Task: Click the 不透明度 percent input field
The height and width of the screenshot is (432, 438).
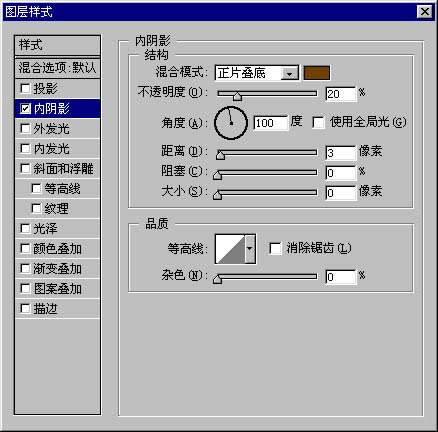Action: [x=341, y=94]
